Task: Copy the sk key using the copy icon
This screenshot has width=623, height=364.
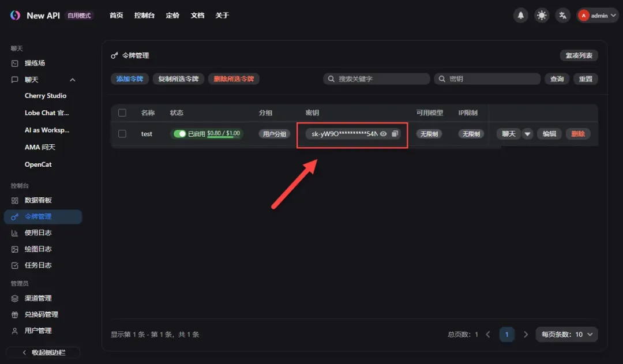Action: coord(395,133)
